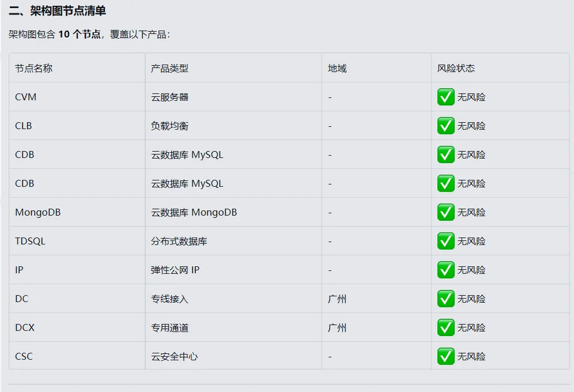
Task: Click the 二、架构图节点清单 section heading
Action: tap(58, 11)
